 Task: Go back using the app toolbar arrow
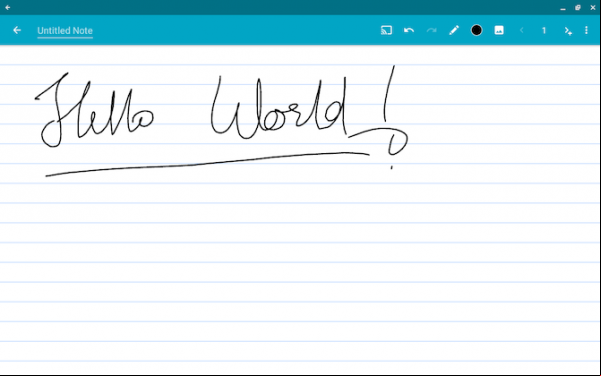(17, 30)
